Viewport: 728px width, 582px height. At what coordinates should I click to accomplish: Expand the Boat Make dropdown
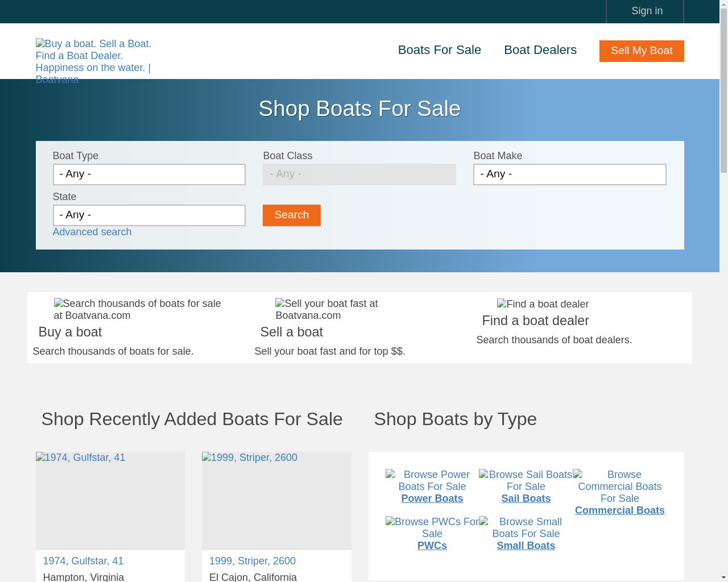[570, 174]
